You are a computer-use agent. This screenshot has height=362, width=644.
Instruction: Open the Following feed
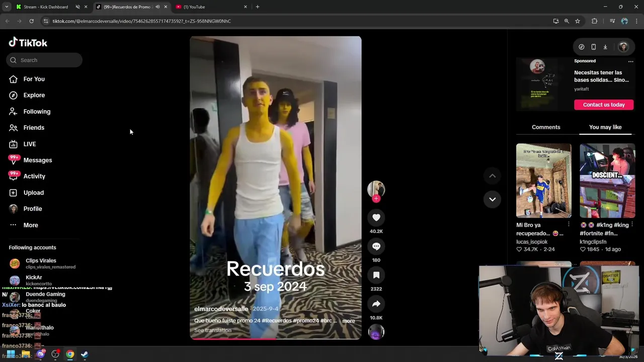37,112
